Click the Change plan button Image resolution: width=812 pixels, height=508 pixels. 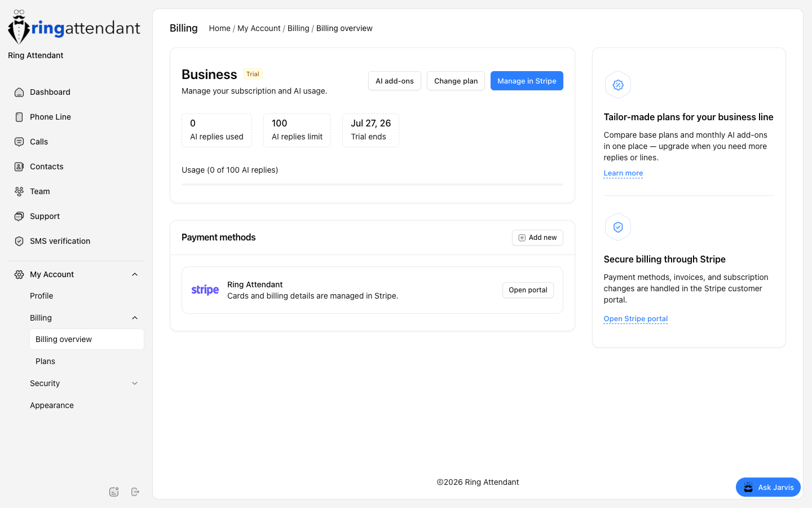pos(456,81)
